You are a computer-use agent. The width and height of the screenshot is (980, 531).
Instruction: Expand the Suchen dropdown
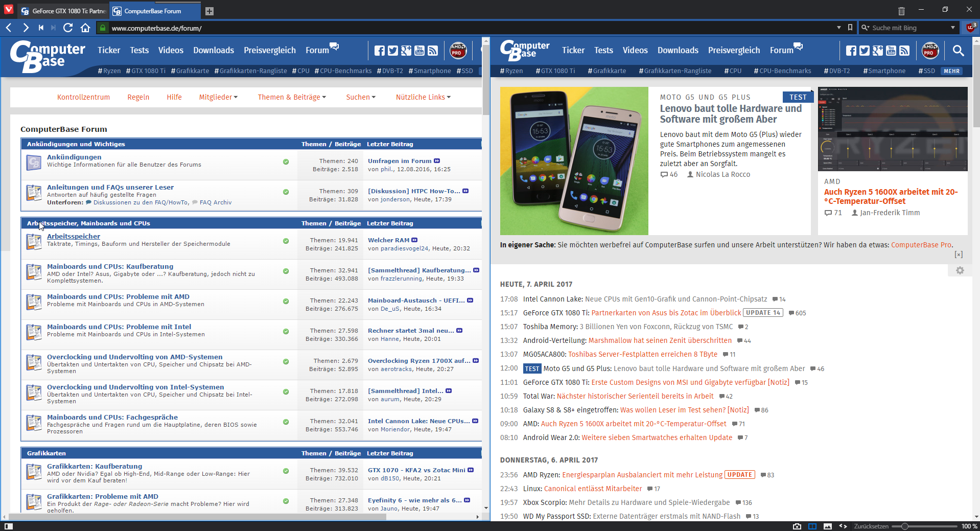click(361, 97)
